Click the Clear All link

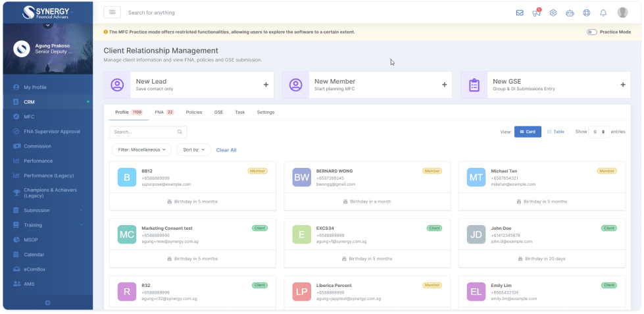tap(226, 150)
